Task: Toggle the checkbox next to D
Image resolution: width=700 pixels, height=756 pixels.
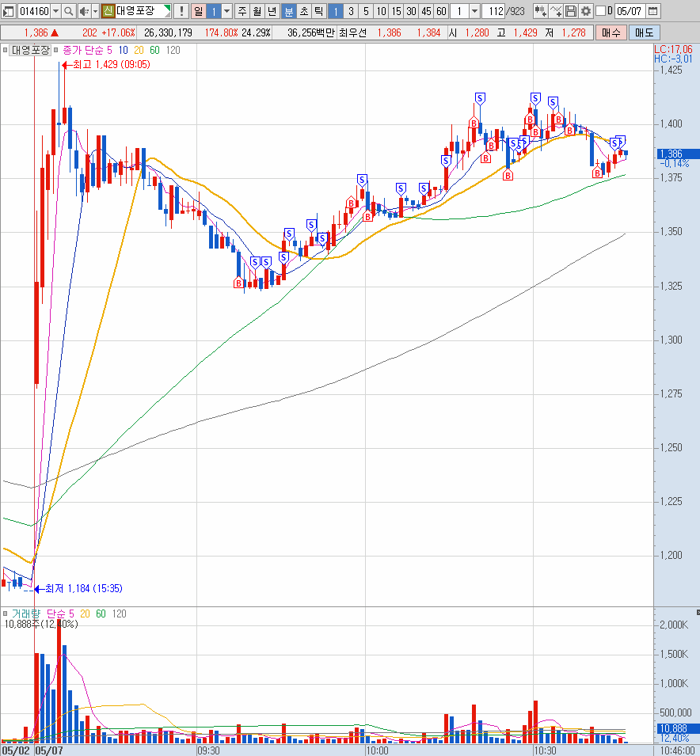Action: pos(599,11)
